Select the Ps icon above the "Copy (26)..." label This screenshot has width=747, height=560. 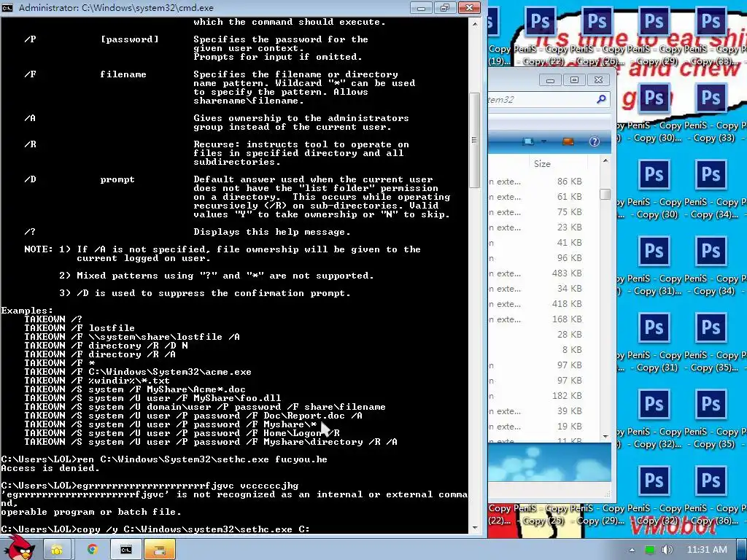pos(597,21)
